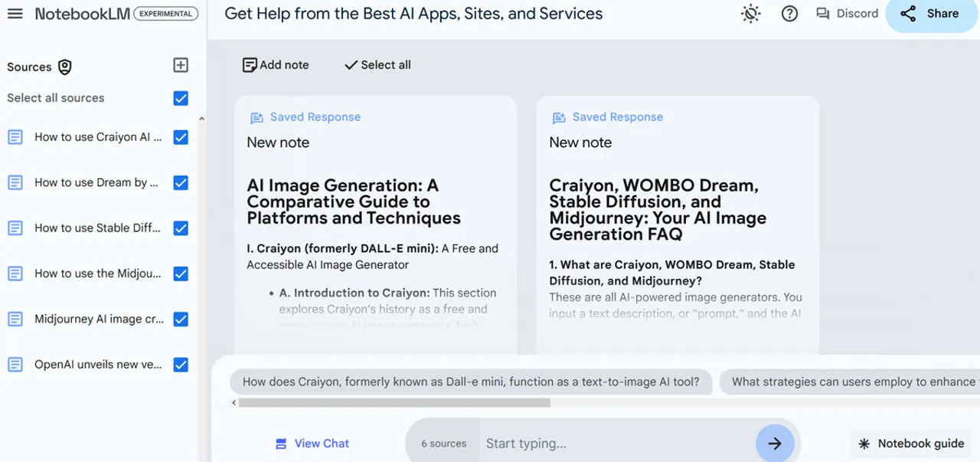Open help via the question mark icon
The image size is (980, 462).
coord(789,13)
